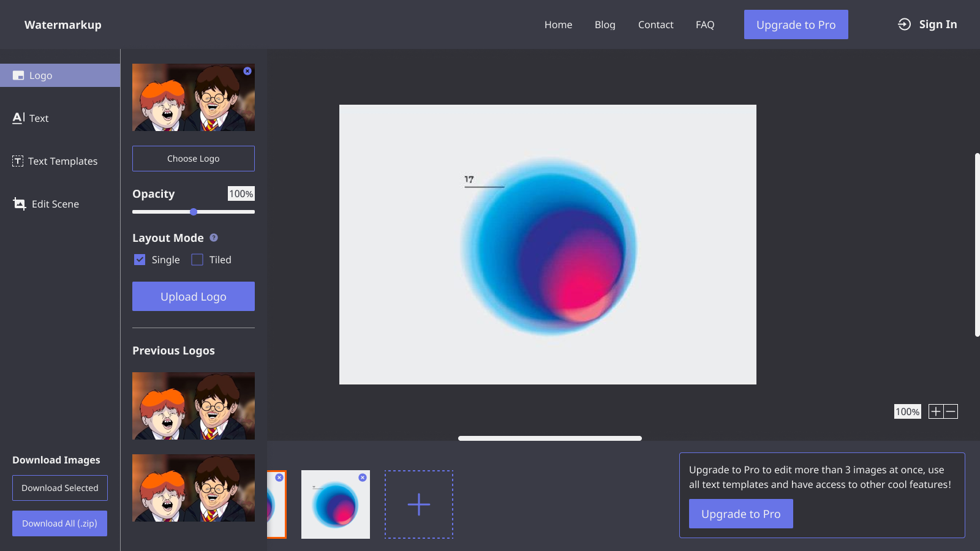980x551 pixels.
Task: Uncheck the Single layout checkbox
Action: (140, 260)
